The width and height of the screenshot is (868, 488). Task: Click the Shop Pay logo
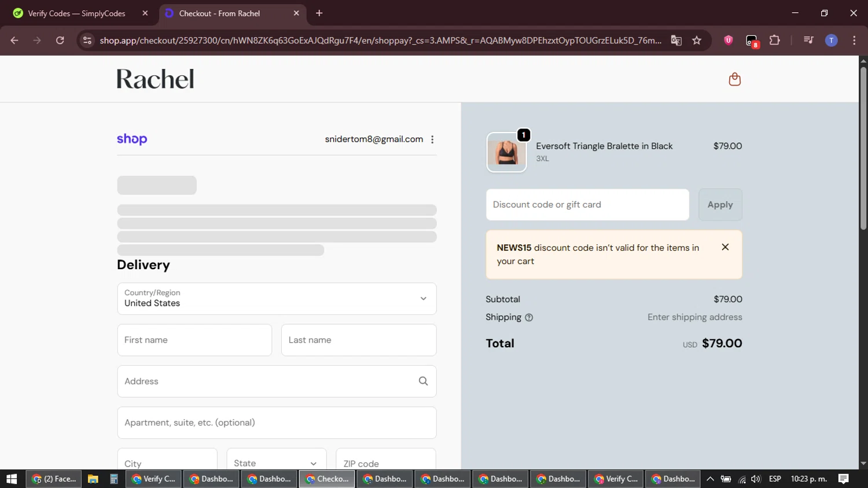pos(132,139)
